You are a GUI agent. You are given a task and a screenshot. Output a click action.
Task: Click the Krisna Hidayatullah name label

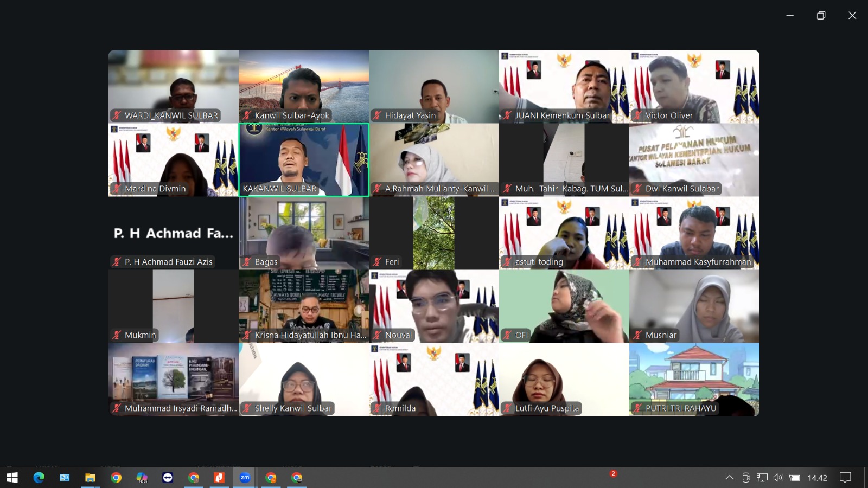click(x=310, y=335)
